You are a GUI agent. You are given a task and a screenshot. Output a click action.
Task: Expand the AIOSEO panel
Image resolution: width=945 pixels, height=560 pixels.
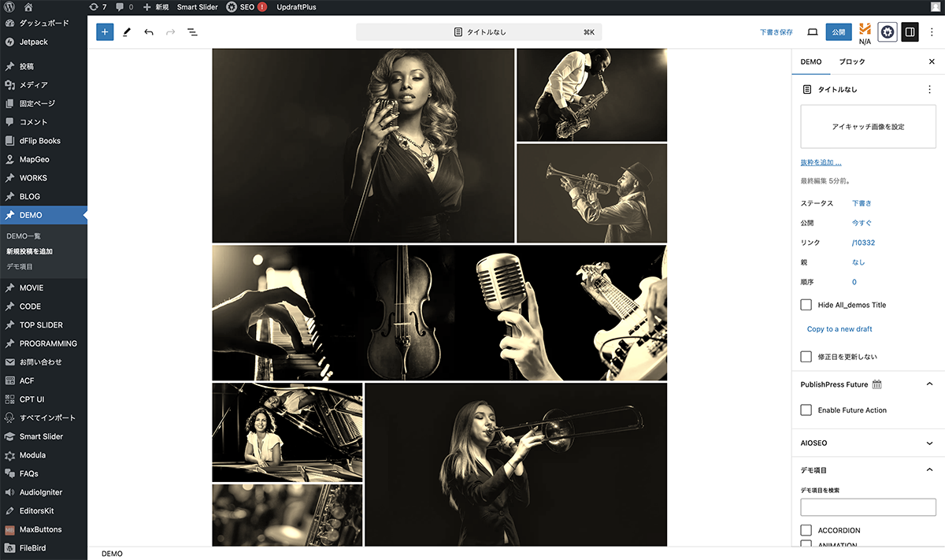tap(929, 443)
